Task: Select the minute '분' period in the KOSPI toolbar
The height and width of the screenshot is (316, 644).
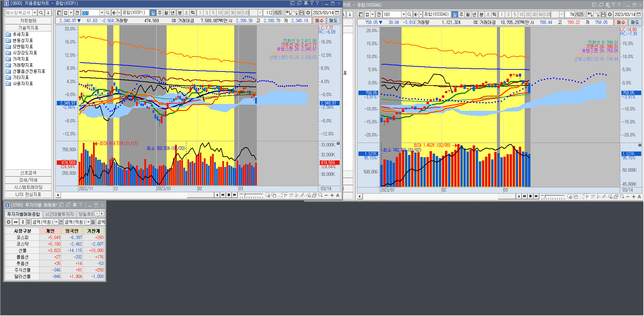Action: click(180, 13)
